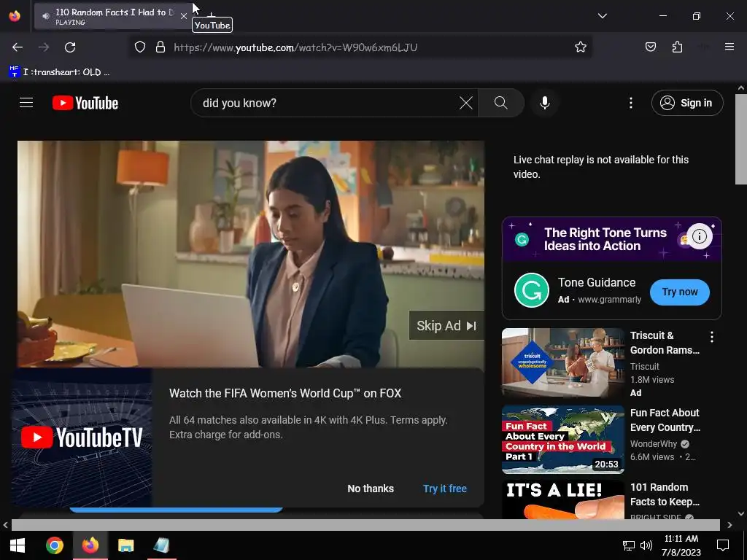Open the IT'S A LIE! video thumbnail
Image resolution: width=747 pixels, height=560 pixels.
tap(563, 500)
